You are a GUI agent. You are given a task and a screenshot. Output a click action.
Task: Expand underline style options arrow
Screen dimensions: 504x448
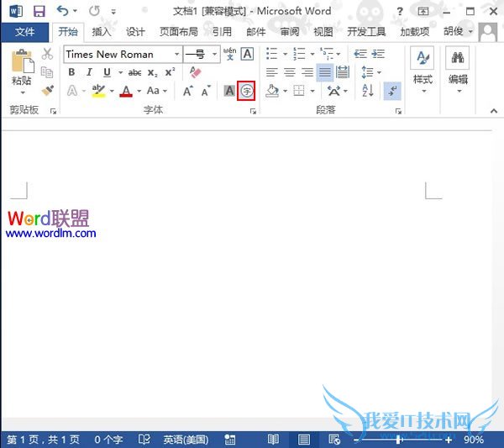click(120, 72)
